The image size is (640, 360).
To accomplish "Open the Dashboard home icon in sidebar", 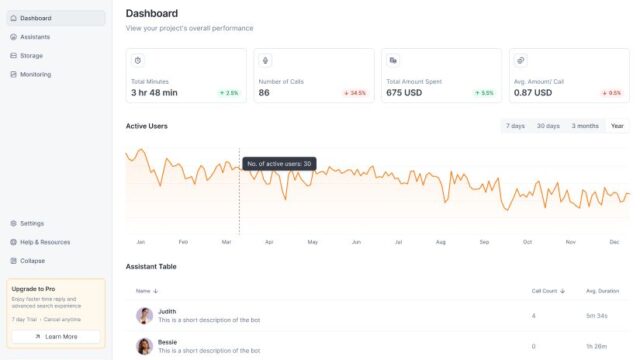I will [13, 18].
